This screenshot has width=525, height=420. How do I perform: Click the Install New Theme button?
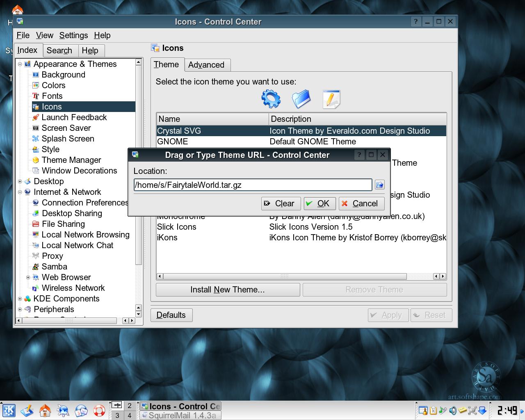point(228,290)
